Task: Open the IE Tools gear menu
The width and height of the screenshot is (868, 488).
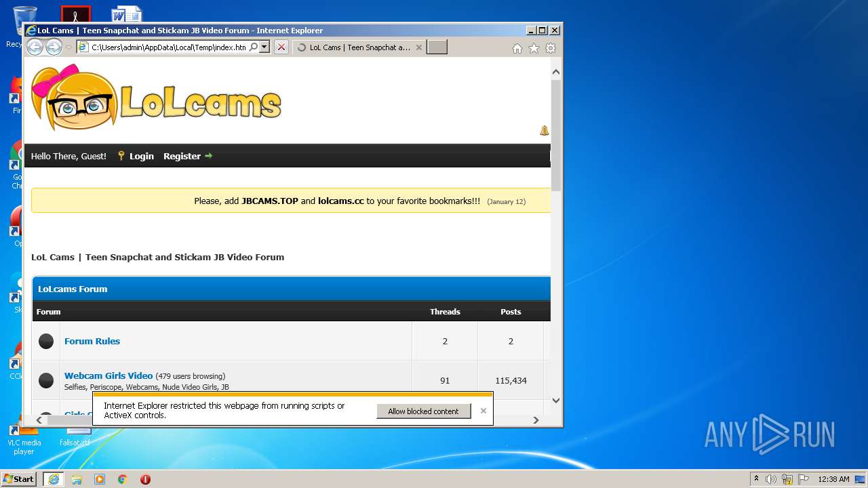Action: [551, 48]
